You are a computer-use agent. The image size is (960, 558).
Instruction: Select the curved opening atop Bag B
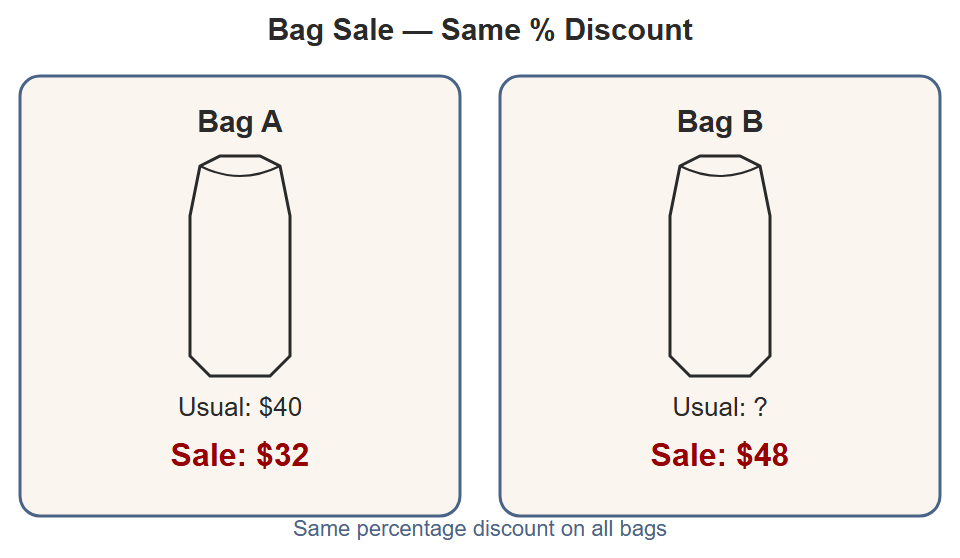(720, 165)
